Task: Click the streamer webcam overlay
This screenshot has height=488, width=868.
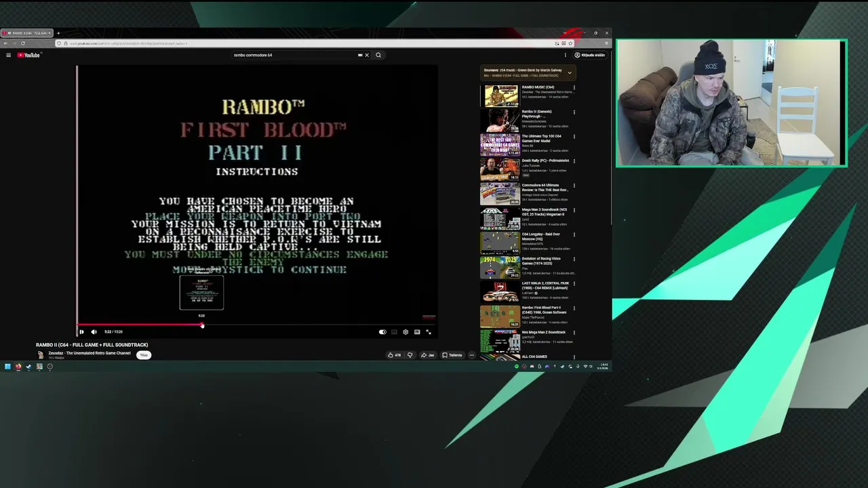Action: pyautogui.click(x=732, y=103)
